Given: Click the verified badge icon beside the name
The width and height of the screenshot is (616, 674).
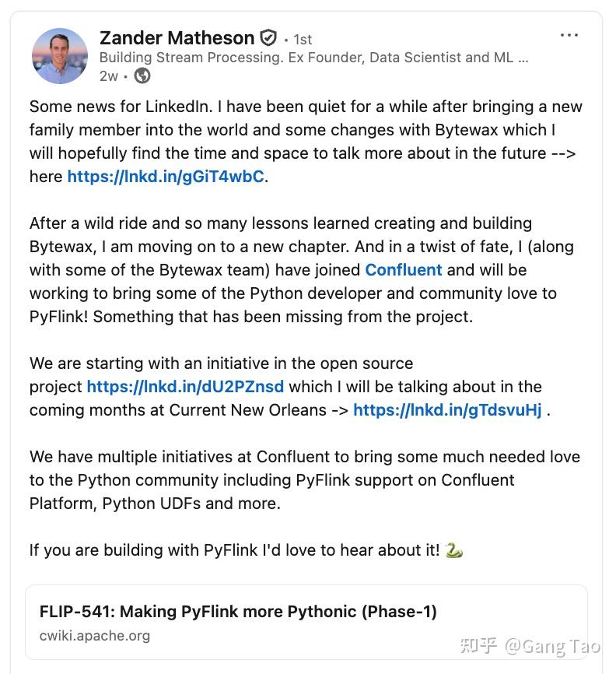Looking at the screenshot, I should pyautogui.click(x=268, y=38).
